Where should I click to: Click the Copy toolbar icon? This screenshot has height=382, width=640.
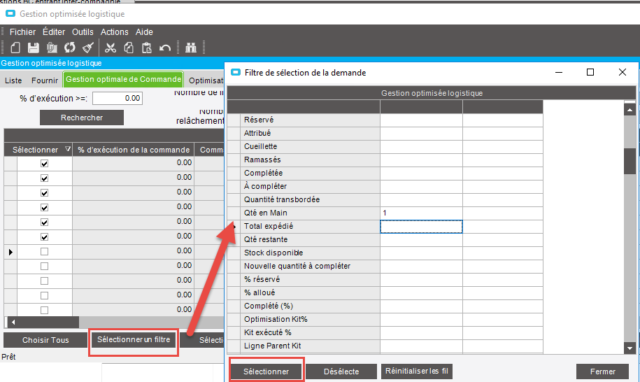point(129,48)
